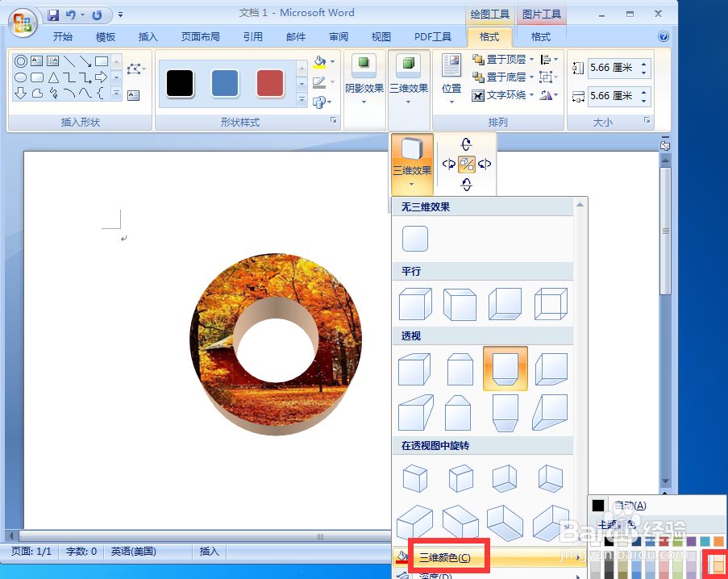Select the down arrow shape in the gallery
The width and height of the screenshot is (728, 579).
[20, 94]
